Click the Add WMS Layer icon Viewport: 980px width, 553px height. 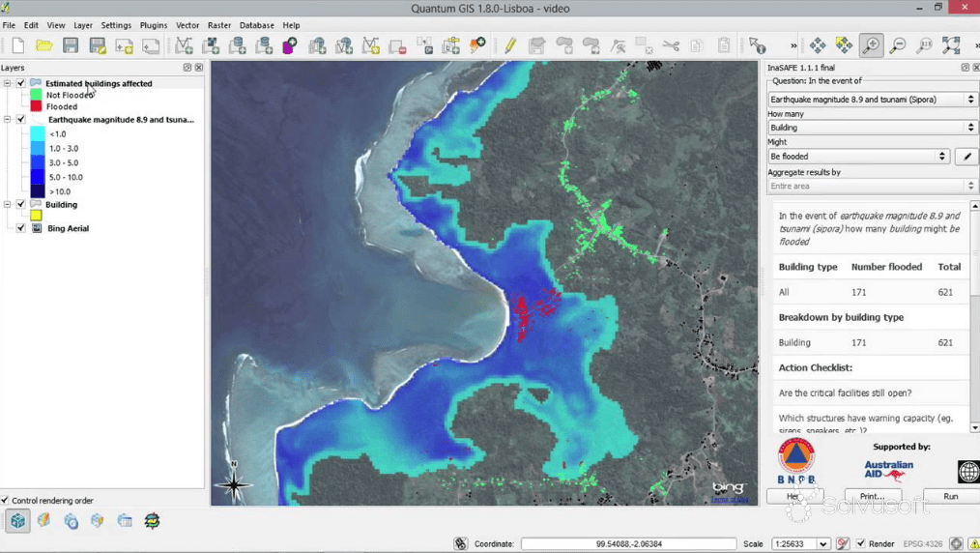(x=318, y=45)
